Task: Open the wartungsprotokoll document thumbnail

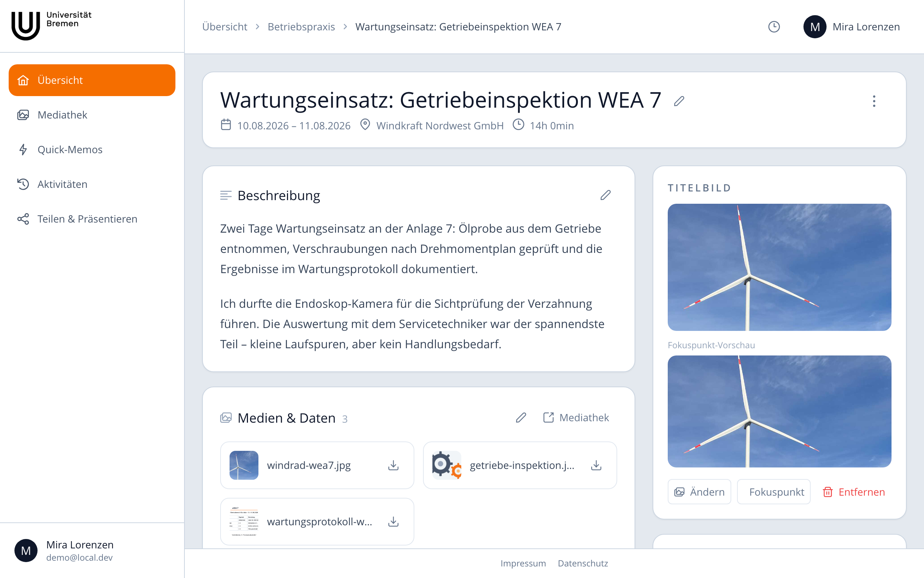Action: (x=244, y=522)
